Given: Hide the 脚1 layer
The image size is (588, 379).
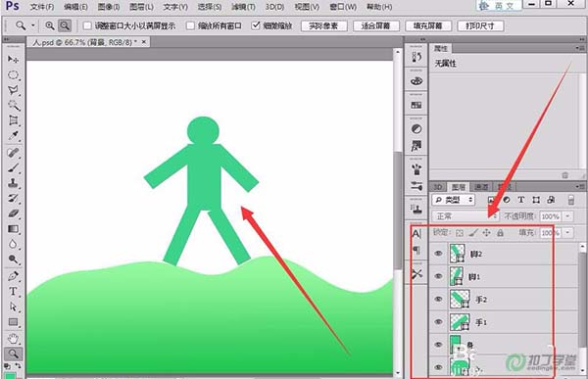Looking at the screenshot, I should [438, 276].
